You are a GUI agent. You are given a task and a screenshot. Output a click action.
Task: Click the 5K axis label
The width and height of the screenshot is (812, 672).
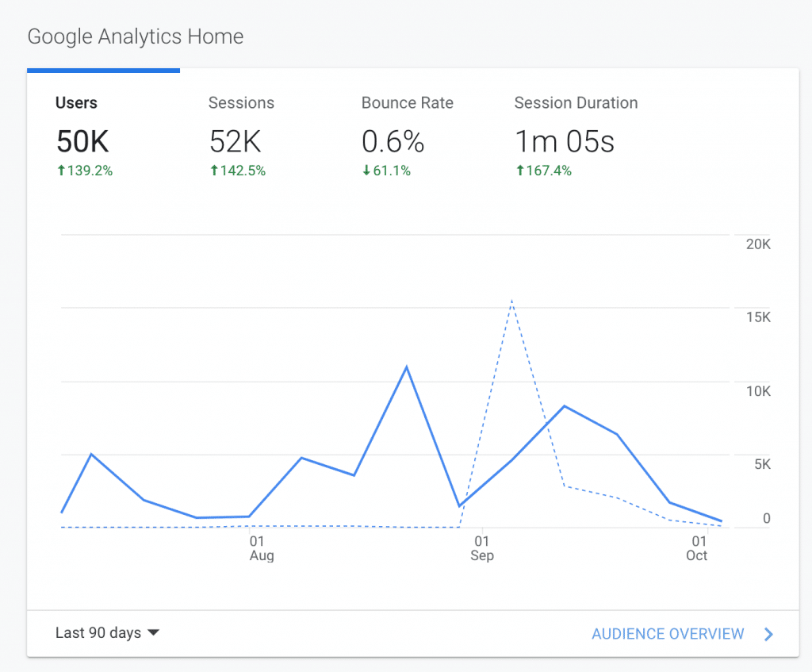[762, 464]
